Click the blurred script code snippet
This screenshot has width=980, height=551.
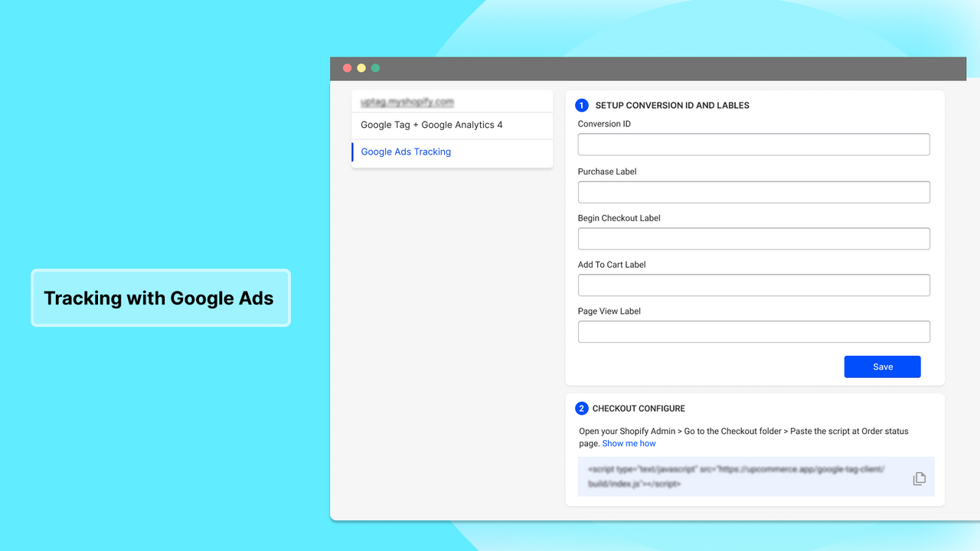coord(737,477)
